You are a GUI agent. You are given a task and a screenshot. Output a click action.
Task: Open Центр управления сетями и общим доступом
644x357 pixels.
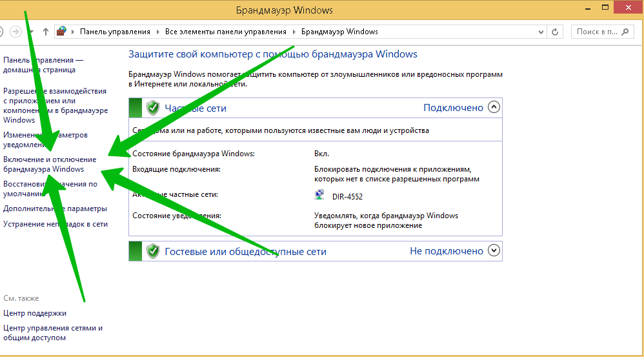click(x=53, y=332)
